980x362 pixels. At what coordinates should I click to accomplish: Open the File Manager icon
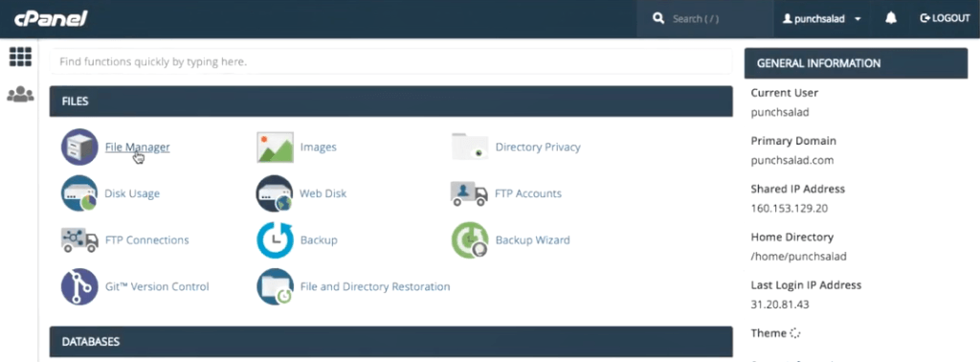pos(79,147)
